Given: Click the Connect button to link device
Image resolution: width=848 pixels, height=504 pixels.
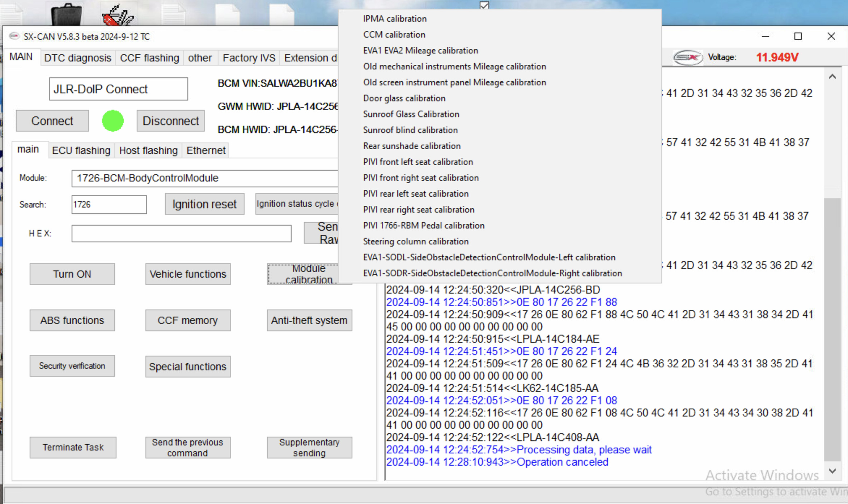Looking at the screenshot, I should click(x=52, y=120).
